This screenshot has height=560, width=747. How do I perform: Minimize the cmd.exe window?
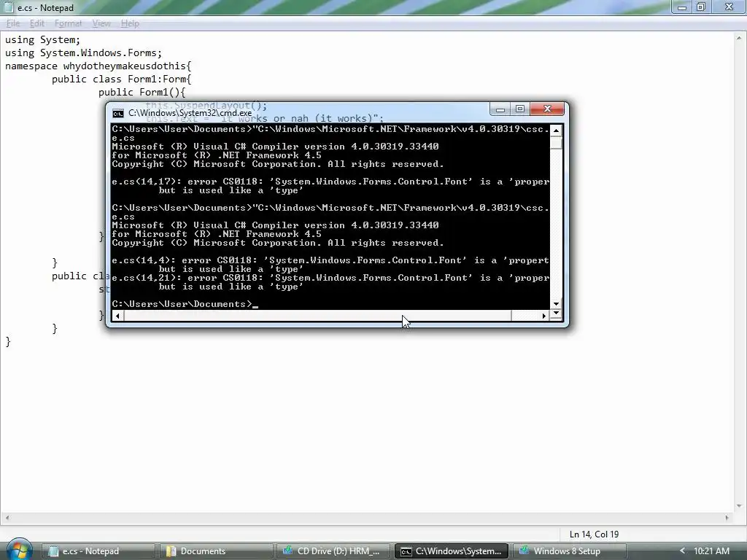click(500, 109)
